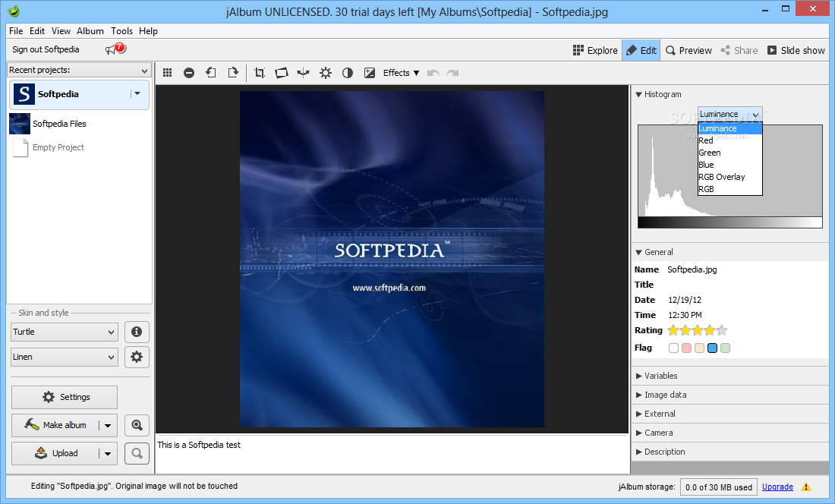The width and height of the screenshot is (835, 504).
Task: Click the greyed-out undo arrow icon
Action: click(433, 73)
